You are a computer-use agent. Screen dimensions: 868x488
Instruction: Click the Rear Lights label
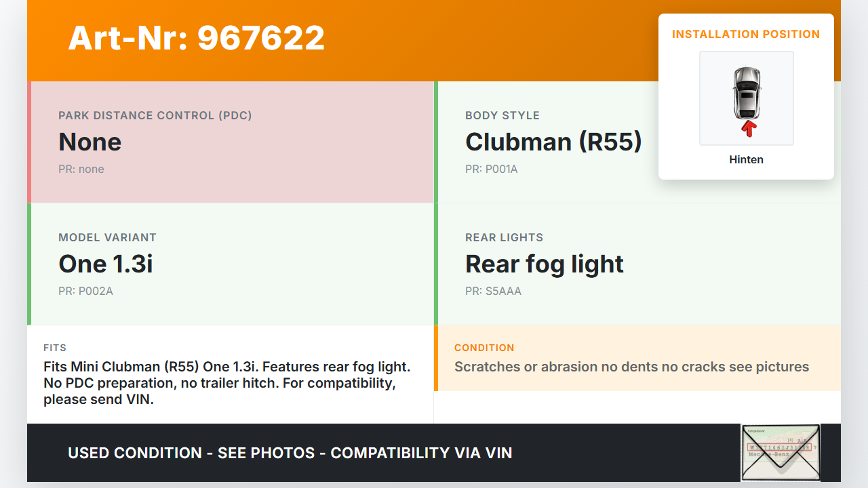pos(504,237)
